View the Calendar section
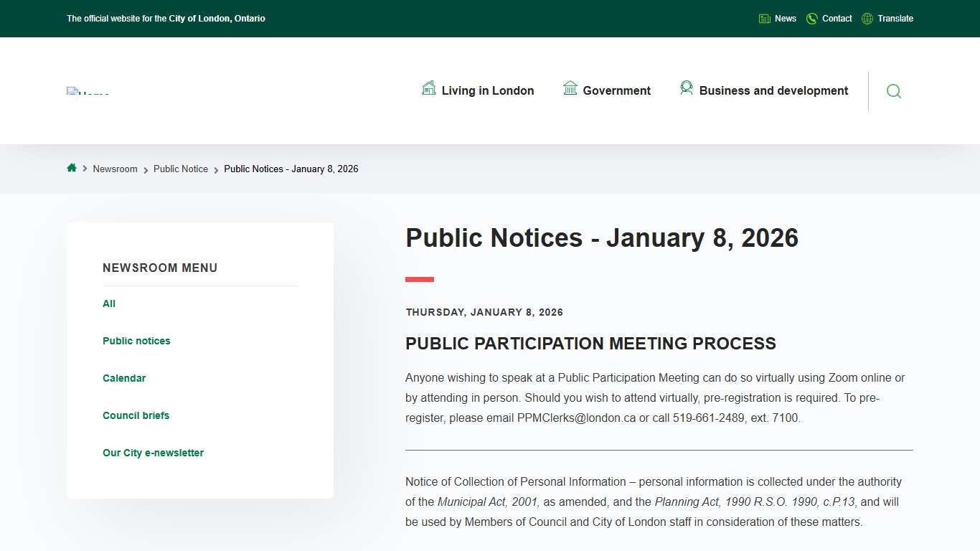The height and width of the screenshot is (551, 980). tap(124, 378)
